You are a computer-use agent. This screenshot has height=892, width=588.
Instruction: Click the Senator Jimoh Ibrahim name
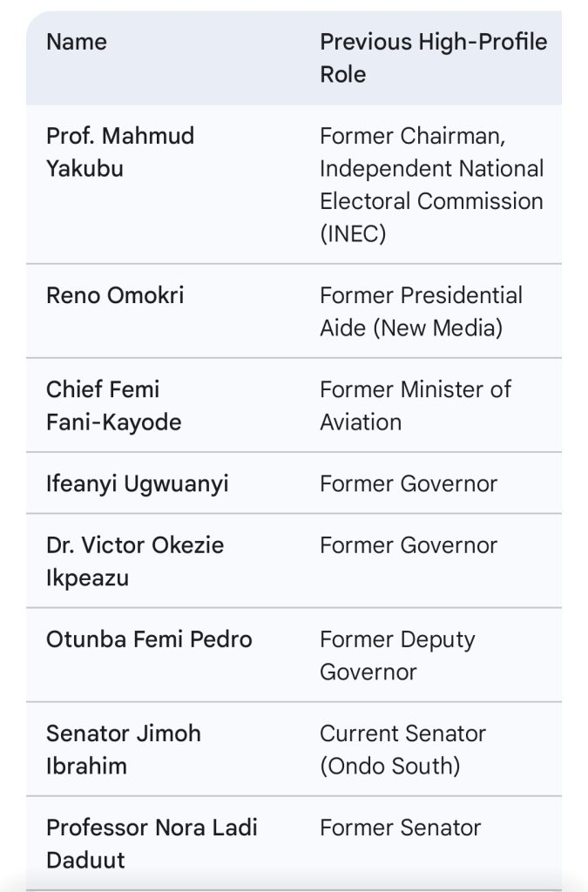pos(124,749)
